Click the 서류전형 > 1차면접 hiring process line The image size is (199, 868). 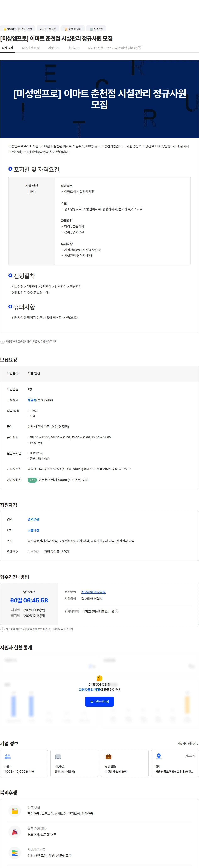[x=46, y=286]
